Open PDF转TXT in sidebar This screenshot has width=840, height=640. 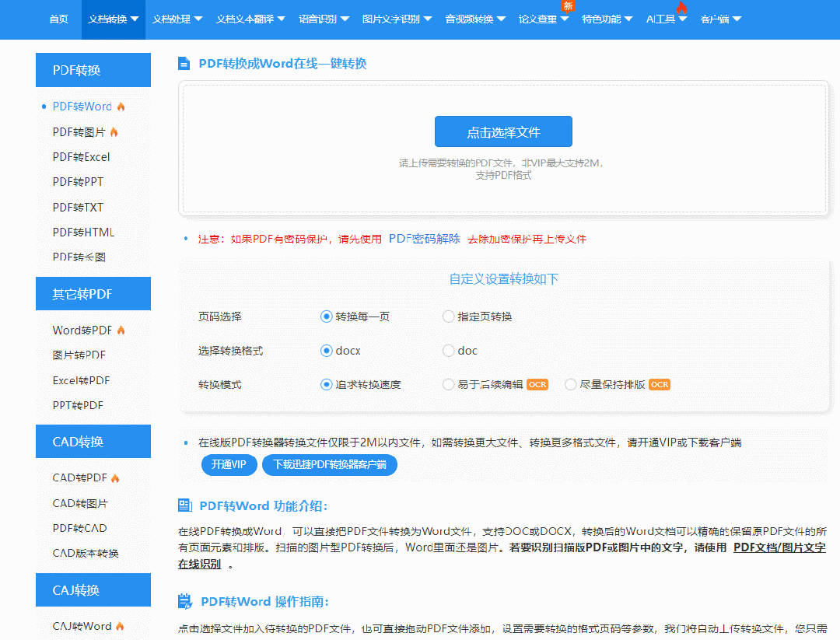pos(79,208)
